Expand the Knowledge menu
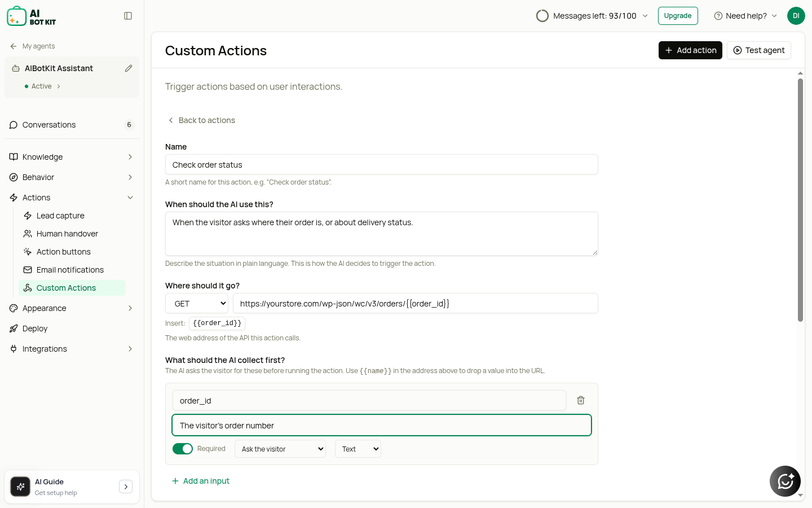 (x=72, y=157)
